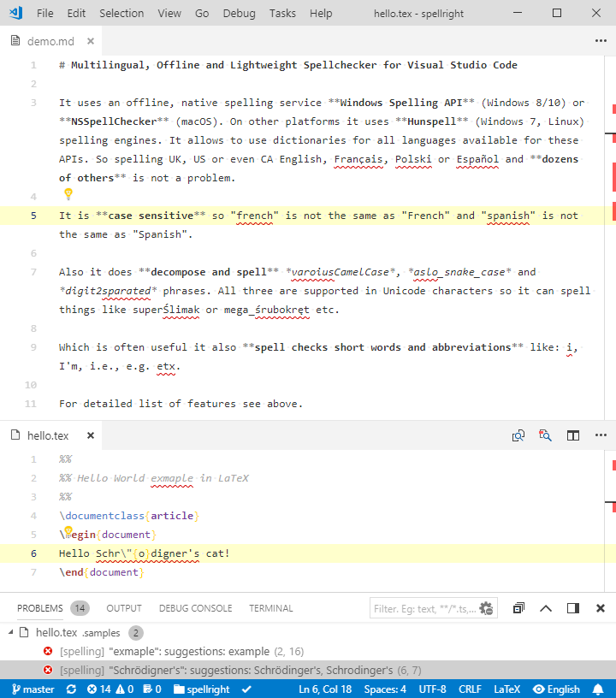Click the underlined word "Polski" in demo.md
This screenshot has width=616, height=698.
click(413, 159)
